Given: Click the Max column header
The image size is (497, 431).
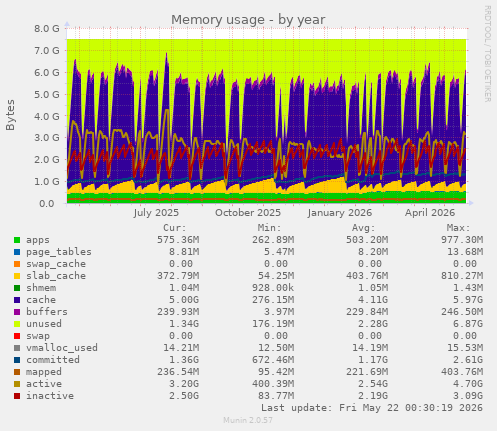Looking at the screenshot, I should tap(458, 228).
